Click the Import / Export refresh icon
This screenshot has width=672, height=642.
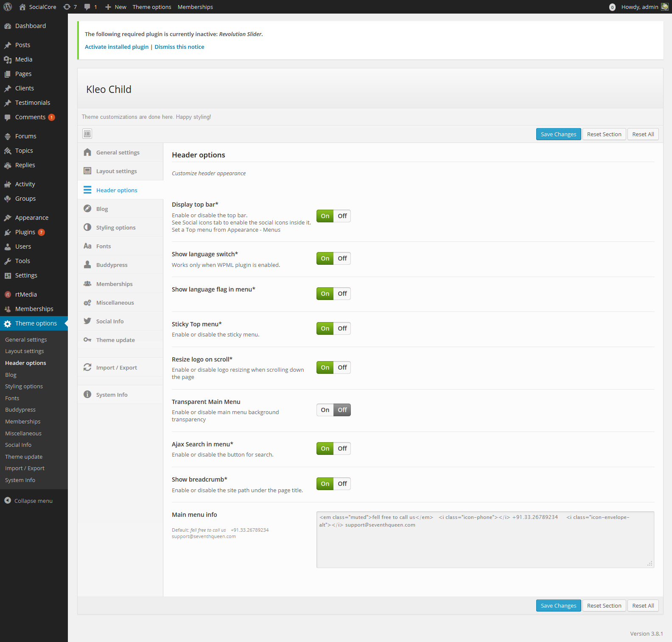coord(87,367)
